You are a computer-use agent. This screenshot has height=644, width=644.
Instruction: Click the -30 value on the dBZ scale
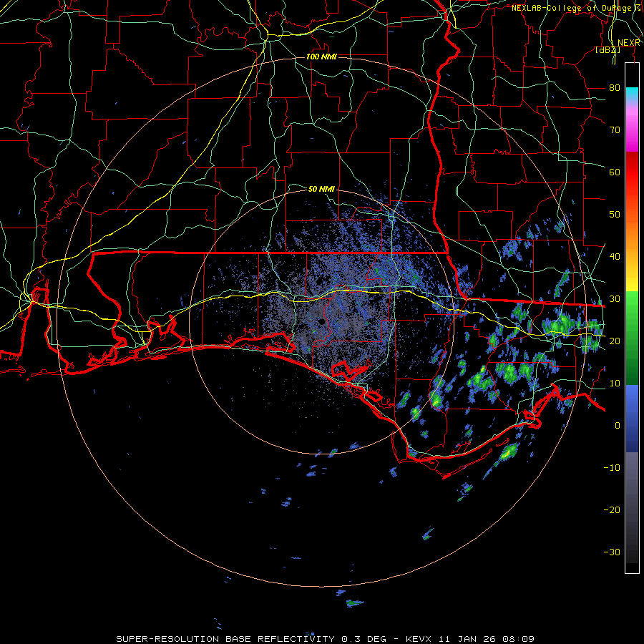coord(612,552)
